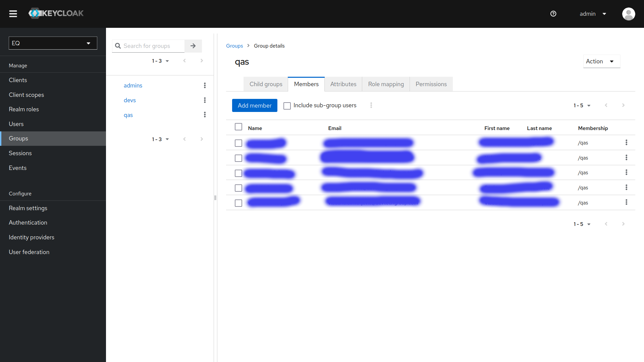
Task: Toggle the hamburger navigation menu
Action: tap(13, 14)
